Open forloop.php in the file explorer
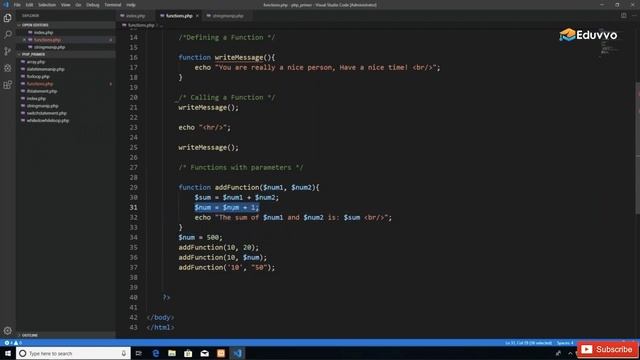This screenshot has height=360, width=640. [38, 77]
